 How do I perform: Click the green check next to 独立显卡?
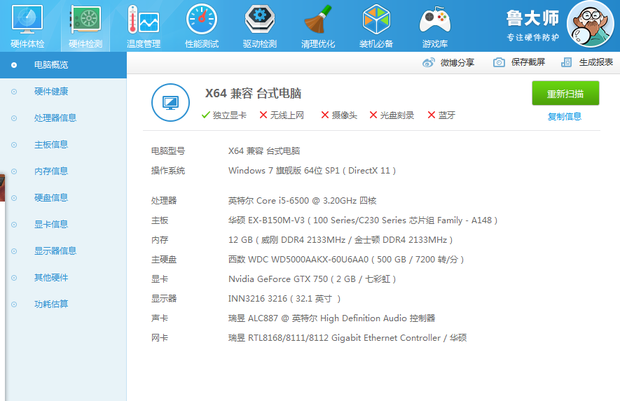(x=206, y=115)
